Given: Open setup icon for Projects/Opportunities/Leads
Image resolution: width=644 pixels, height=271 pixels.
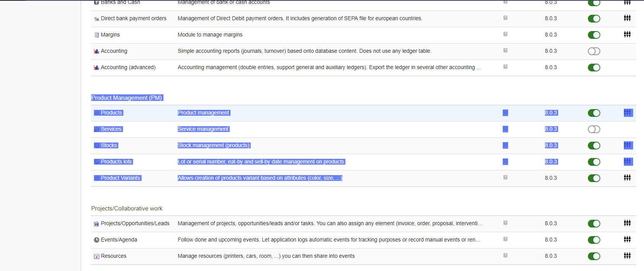Looking at the screenshot, I should click(x=627, y=223).
